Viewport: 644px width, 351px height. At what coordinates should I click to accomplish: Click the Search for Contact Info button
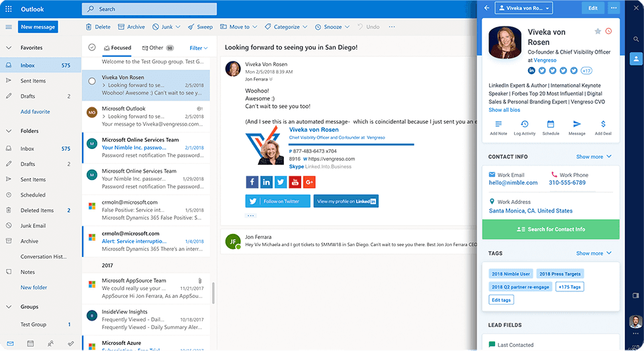[551, 229]
